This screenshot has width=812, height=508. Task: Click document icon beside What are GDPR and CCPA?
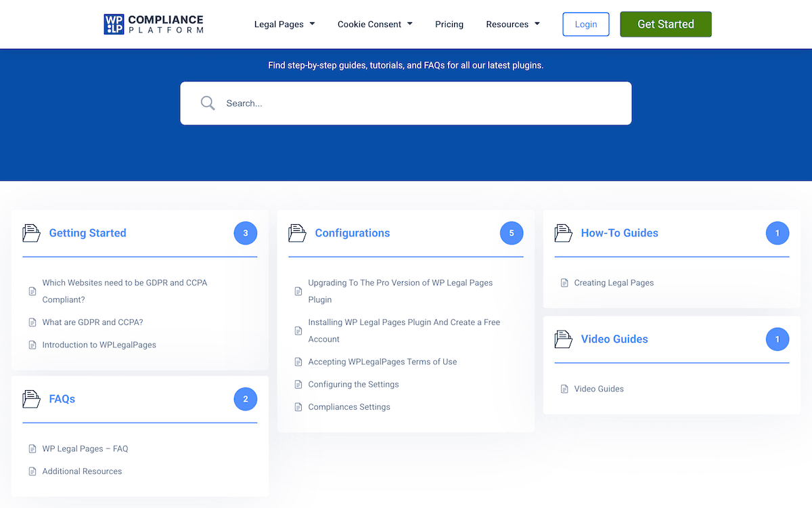[x=32, y=322]
